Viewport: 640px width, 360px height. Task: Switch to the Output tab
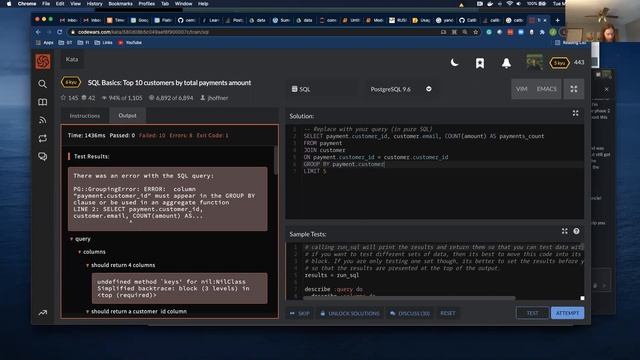click(127, 116)
